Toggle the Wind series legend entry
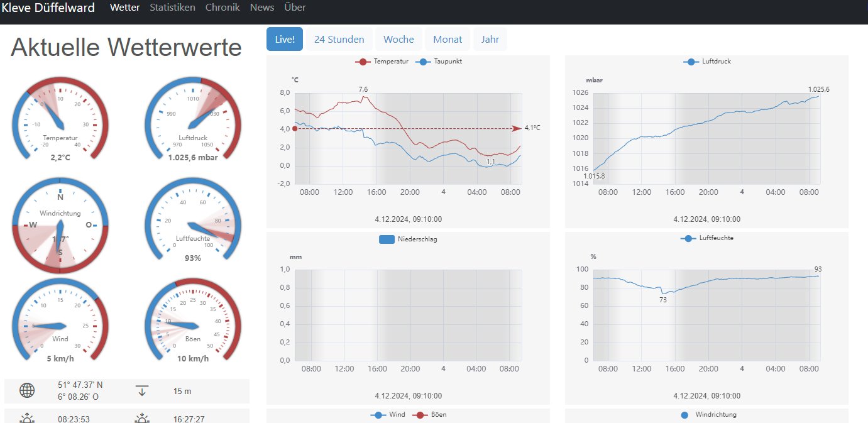The image size is (868, 423). pyautogui.click(x=388, y=415)
